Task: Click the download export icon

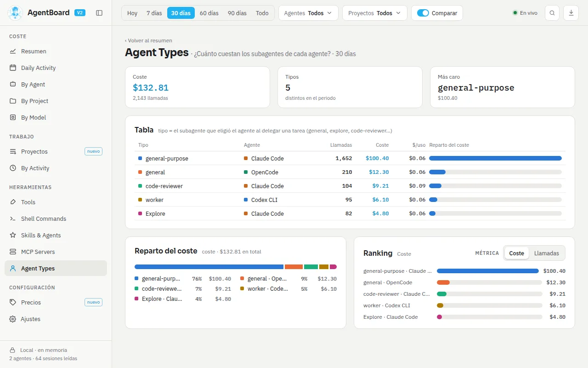Action: 571,13
